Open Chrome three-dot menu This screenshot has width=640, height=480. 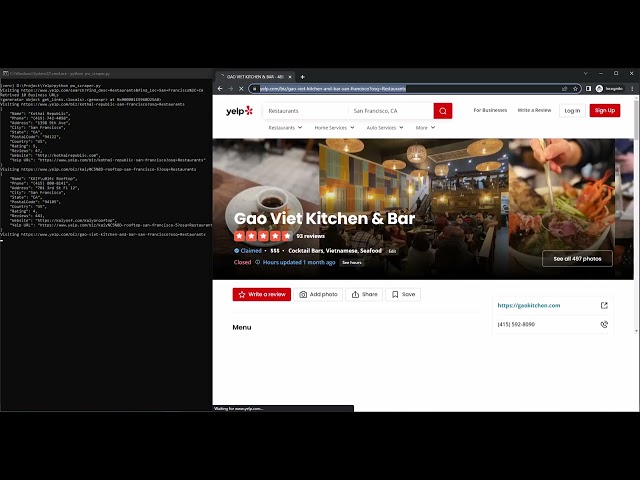[632, 89]
